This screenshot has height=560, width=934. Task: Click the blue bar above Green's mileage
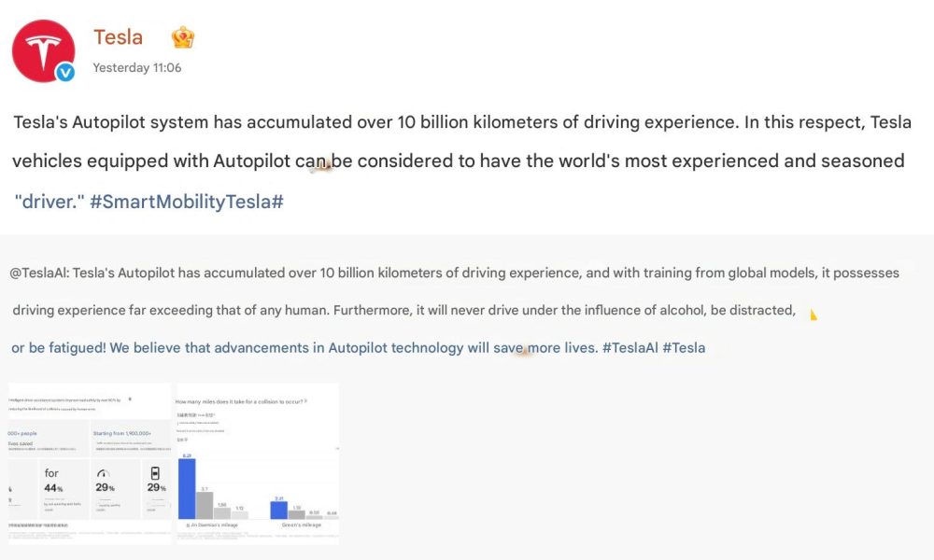coord(278,510)
